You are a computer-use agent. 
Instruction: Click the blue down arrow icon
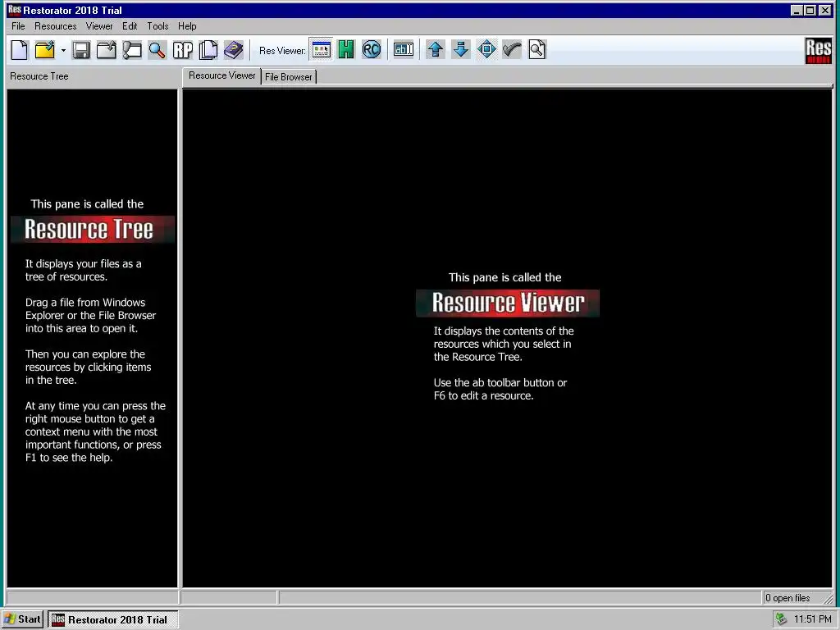point(461,50)
